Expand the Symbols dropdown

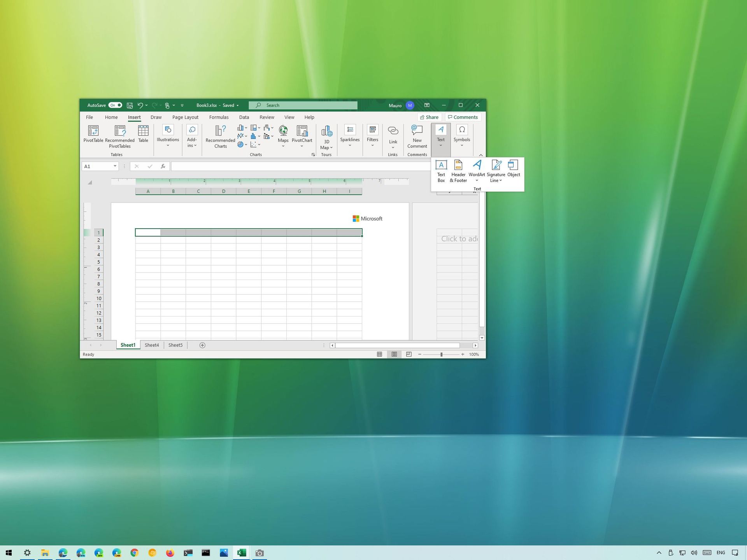point(462,145)
